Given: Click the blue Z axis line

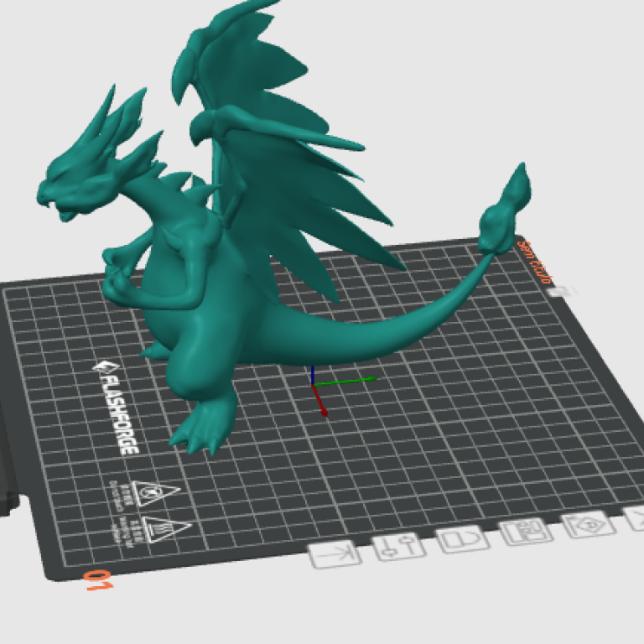Looking at the screenshot, I should [x=313, y=376].
